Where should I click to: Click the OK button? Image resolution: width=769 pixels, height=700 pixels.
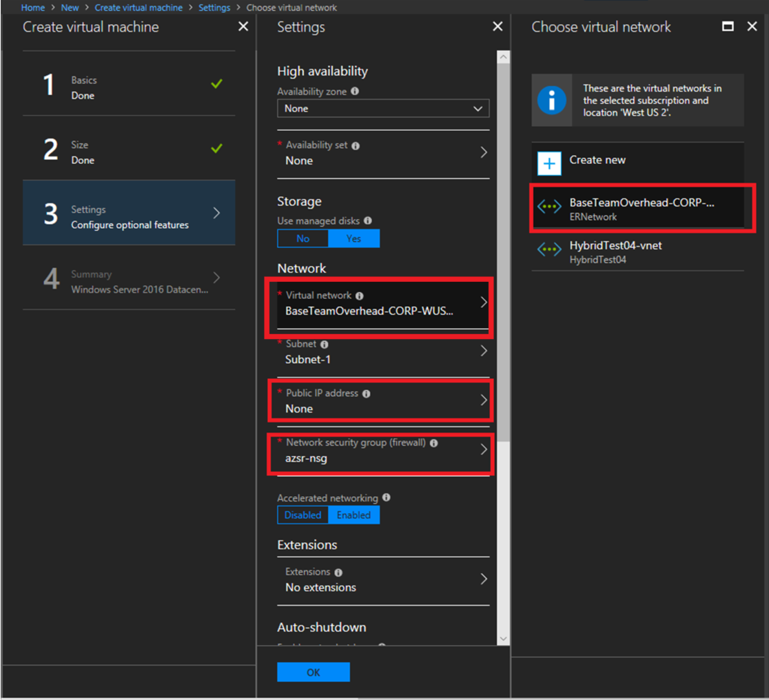pyautogui.click(x=314, y=672)
